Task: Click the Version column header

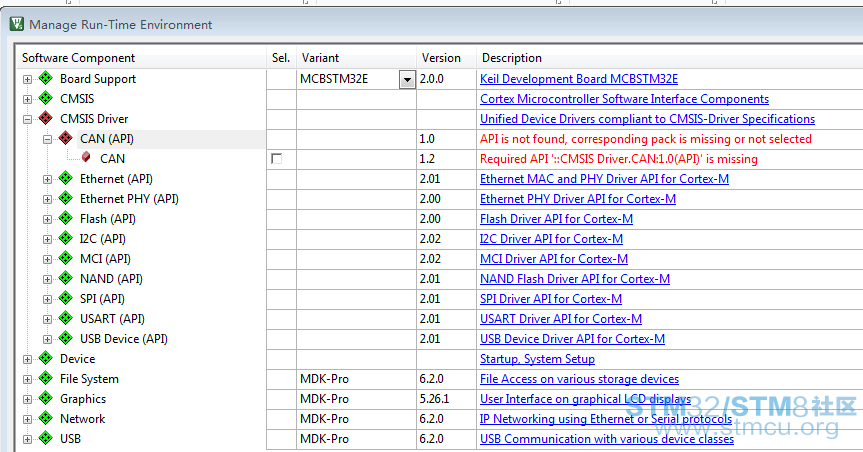Action: [x=446, y=58]
